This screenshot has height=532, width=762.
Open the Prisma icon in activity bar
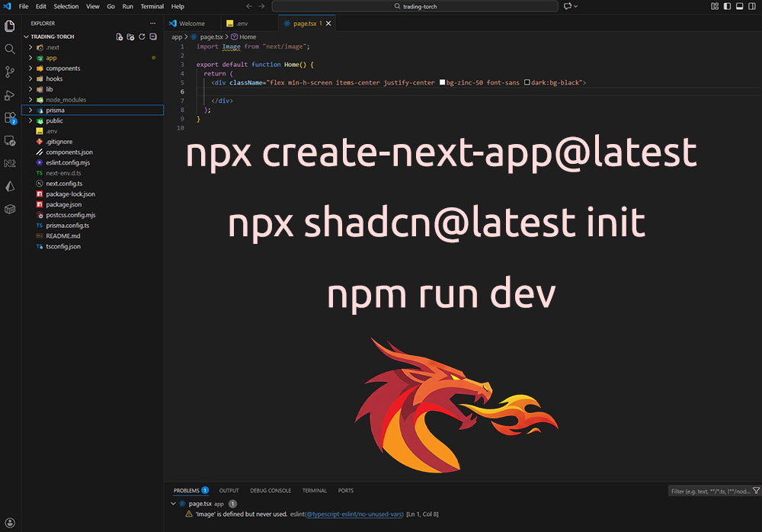pyautogui.click(x=10, y=186)
